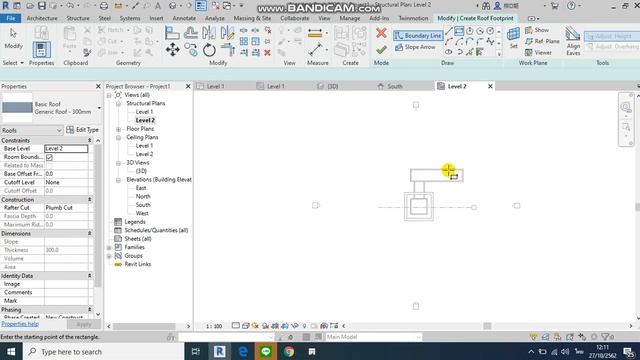Collapse the Identity Data section

tap(89, 276)
